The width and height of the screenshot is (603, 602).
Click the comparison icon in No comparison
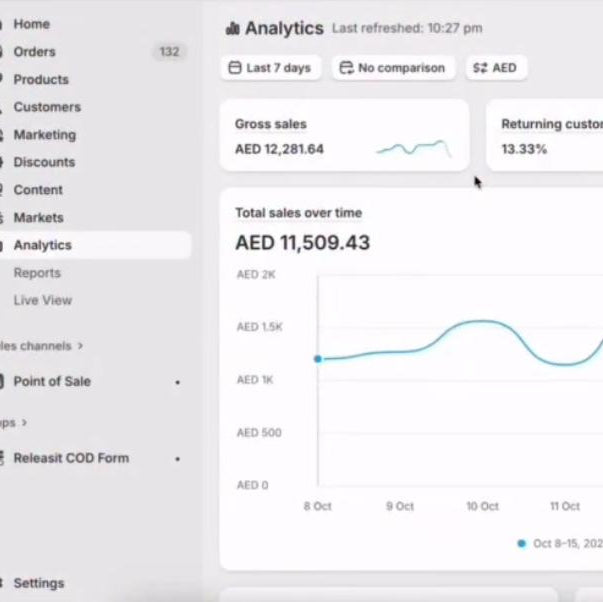346,68
